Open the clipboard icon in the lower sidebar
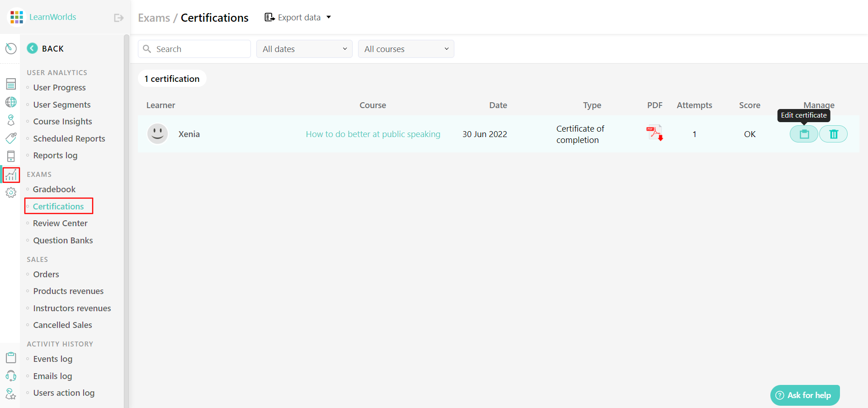Viewport: 868px width, 408px height. pos(11,357)
